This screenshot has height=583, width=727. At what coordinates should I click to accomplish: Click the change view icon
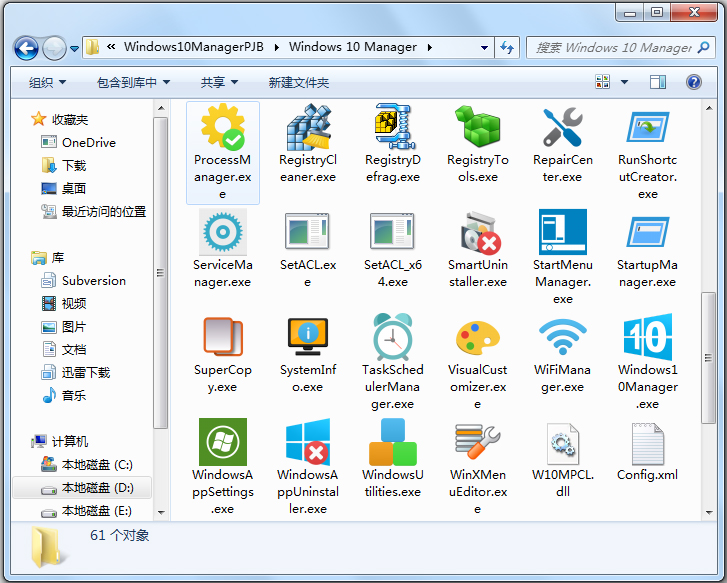pos(602,82)
